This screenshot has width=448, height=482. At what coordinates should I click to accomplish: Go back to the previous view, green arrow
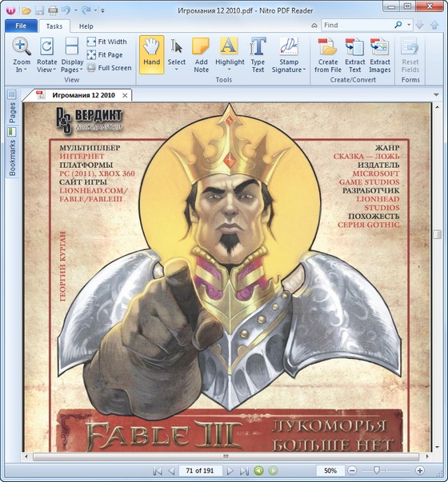(x=258, y=471)
